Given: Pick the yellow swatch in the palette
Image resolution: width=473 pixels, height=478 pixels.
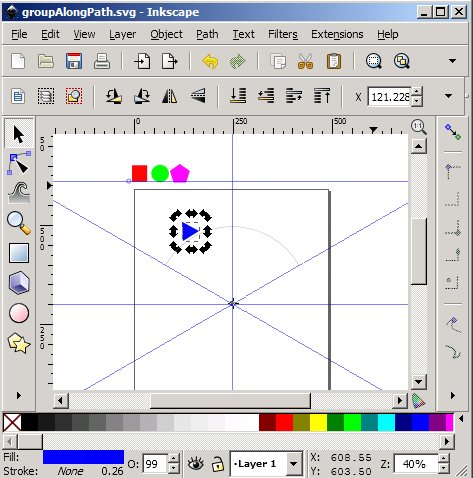Looking at the screenshot, I should click(318, 422).
